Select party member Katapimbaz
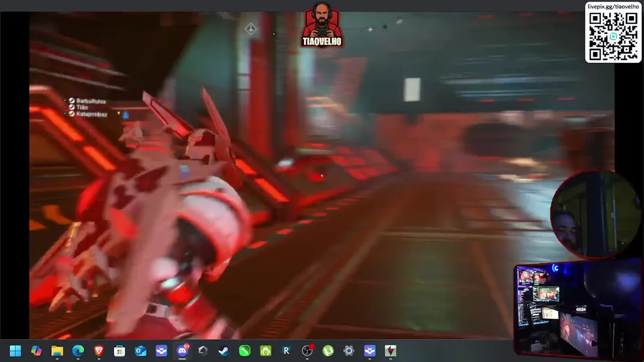644x362 pixels. pos(92,114)
